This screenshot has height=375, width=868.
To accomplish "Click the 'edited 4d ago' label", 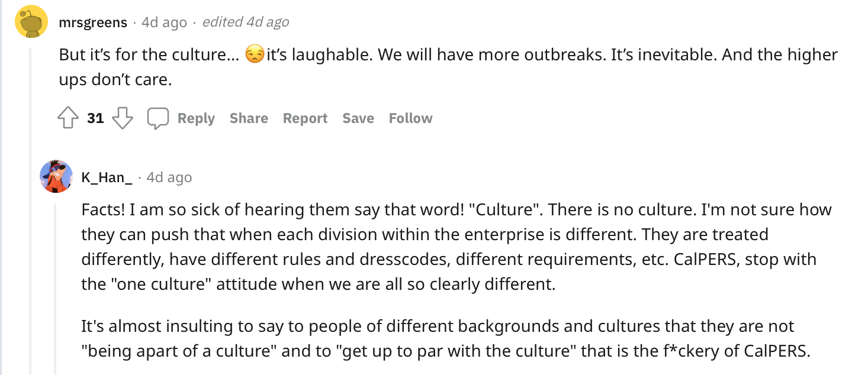I will (x=246, y=22).
